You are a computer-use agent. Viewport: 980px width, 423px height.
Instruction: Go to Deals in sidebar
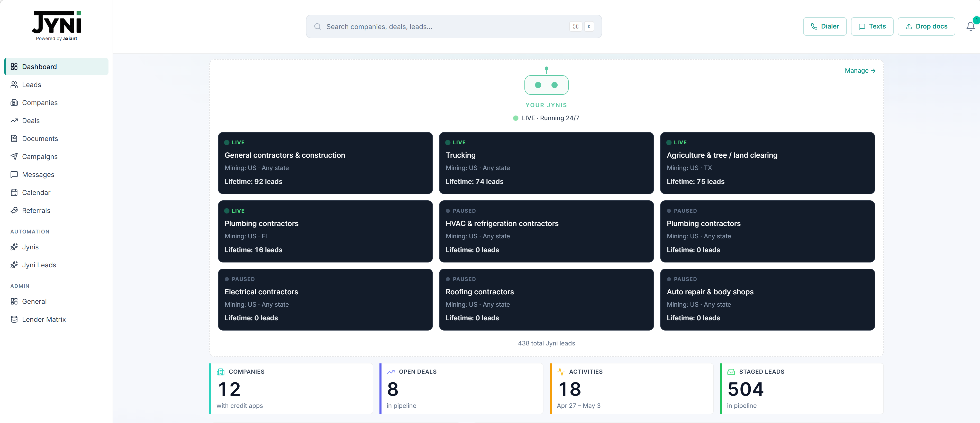pyautogui.click(x=31, y=120)
